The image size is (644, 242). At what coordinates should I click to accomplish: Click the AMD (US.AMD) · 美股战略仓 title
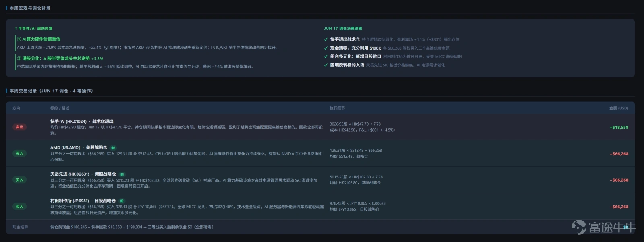(78, 148)
